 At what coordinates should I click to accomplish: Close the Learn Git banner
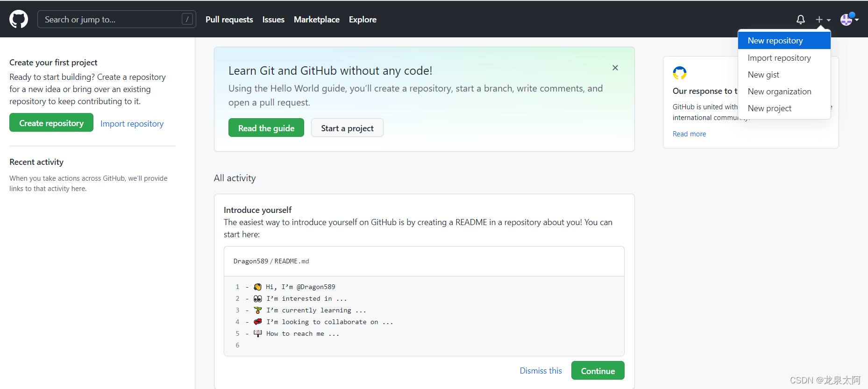tap(615, 68)
